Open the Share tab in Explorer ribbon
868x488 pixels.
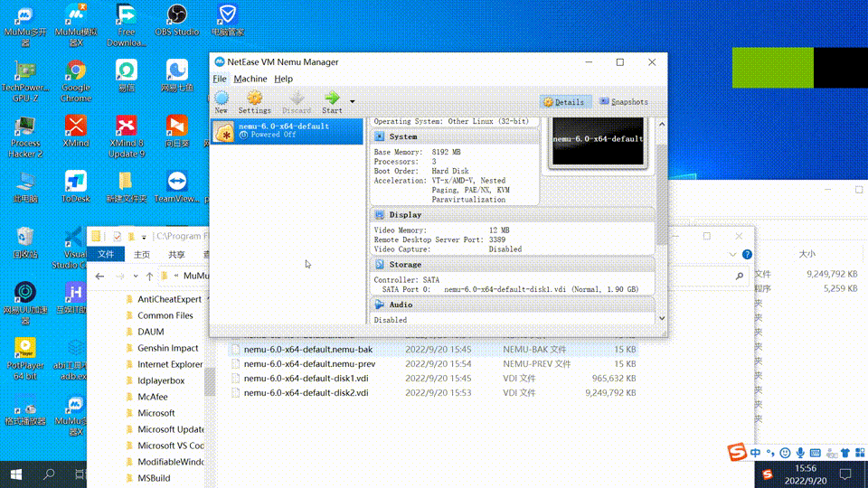[x=176, y=254]
